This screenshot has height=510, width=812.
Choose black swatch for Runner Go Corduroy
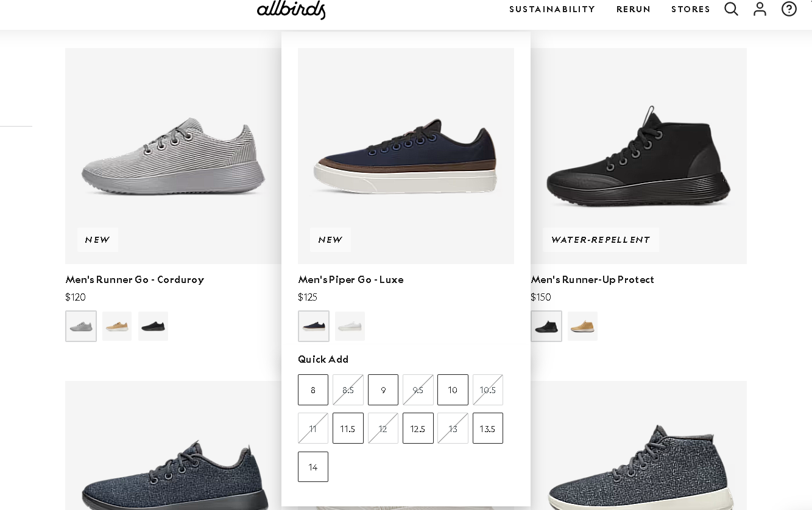click(153, 326)
